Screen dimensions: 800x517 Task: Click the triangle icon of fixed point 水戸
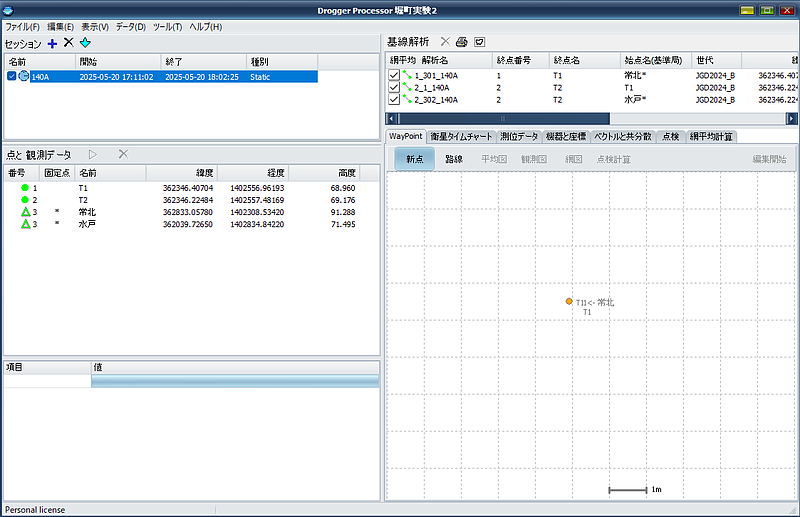[26, 224]
